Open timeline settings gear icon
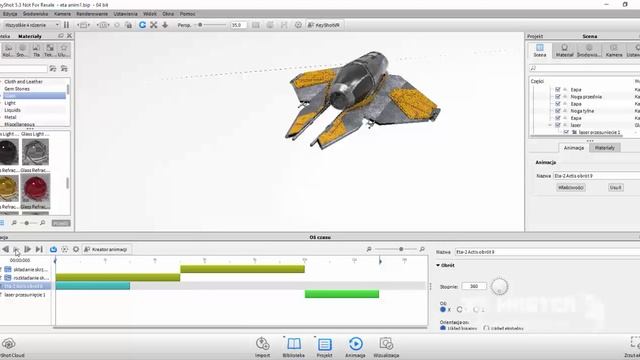The image size is (640, 360). click(76, 249)
